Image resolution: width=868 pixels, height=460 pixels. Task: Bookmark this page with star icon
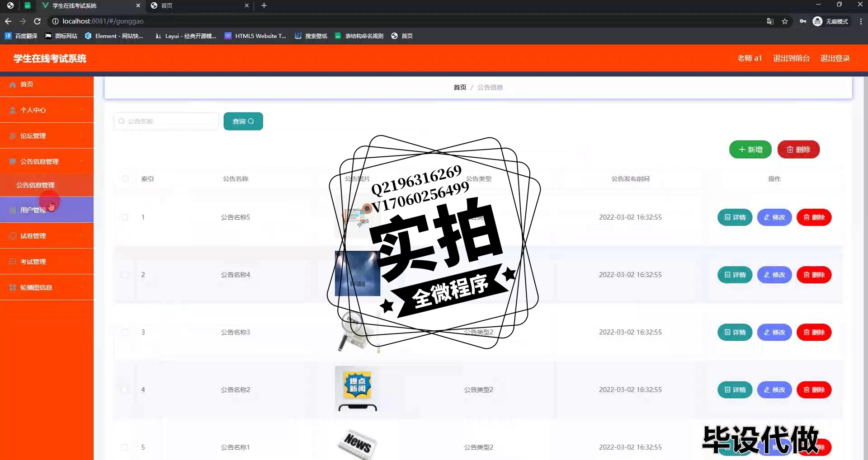click(x=785, y=21)
